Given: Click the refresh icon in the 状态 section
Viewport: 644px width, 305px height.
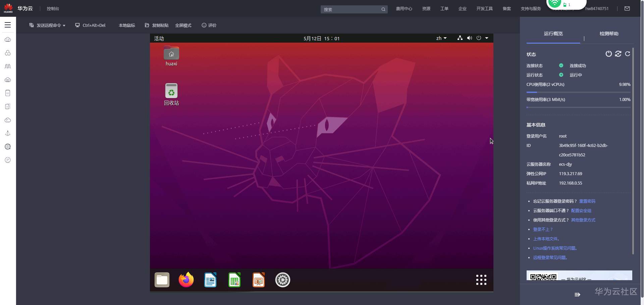Looking at the screenshot, I should [x=628, y=54].
